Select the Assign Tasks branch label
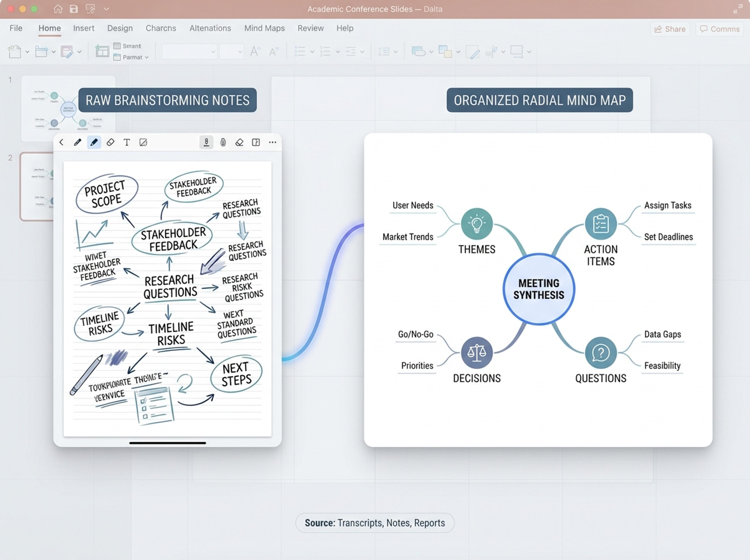The image size is (750, 560). 668,205
